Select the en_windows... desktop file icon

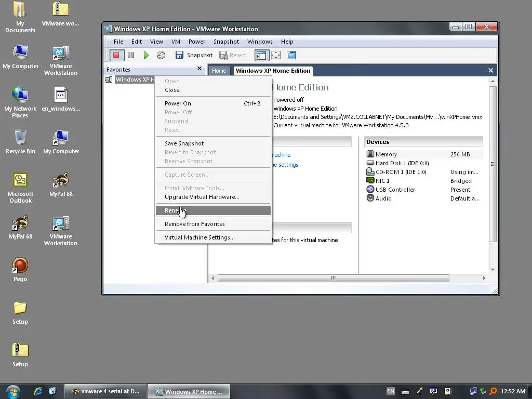[x=61, y=99]
